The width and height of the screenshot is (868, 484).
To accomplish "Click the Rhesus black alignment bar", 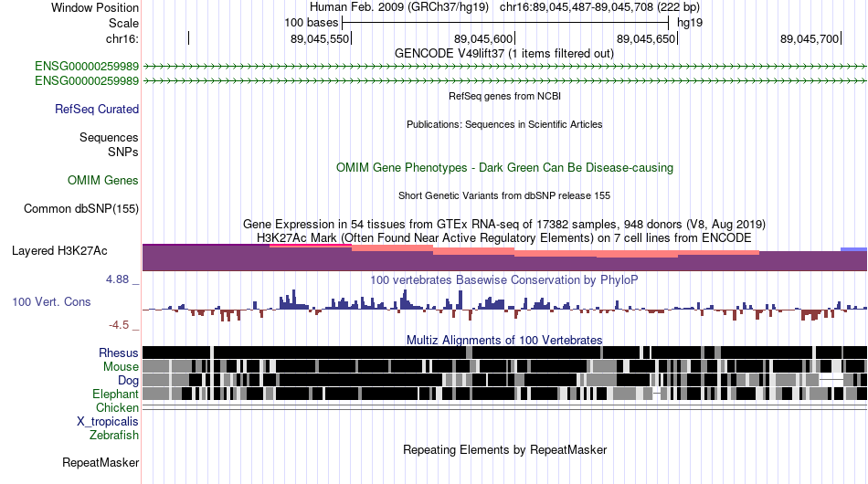I will (x=504, y=352).
